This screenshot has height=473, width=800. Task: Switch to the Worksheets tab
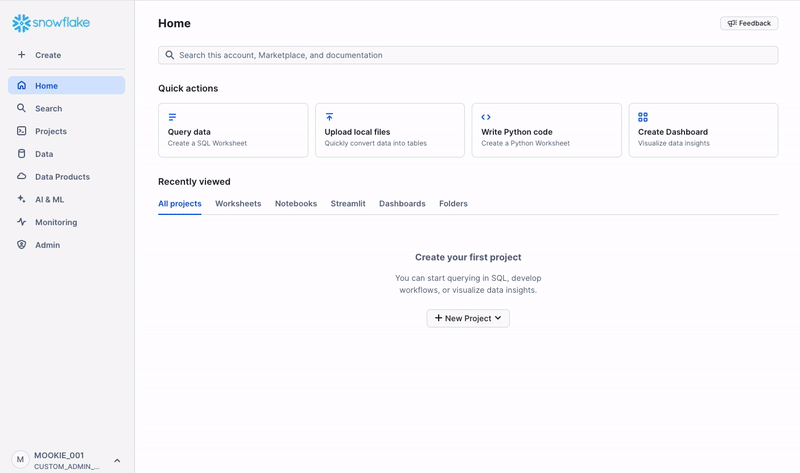(x=238, y=203)
